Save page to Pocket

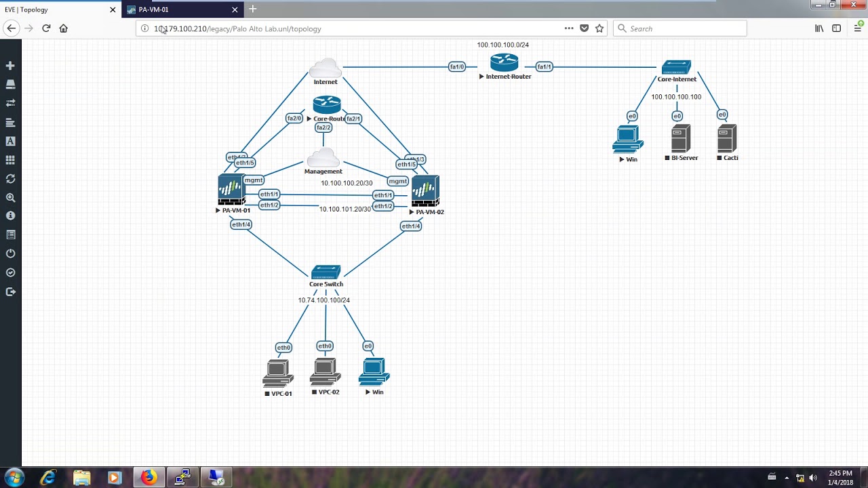tap(584, 28)
